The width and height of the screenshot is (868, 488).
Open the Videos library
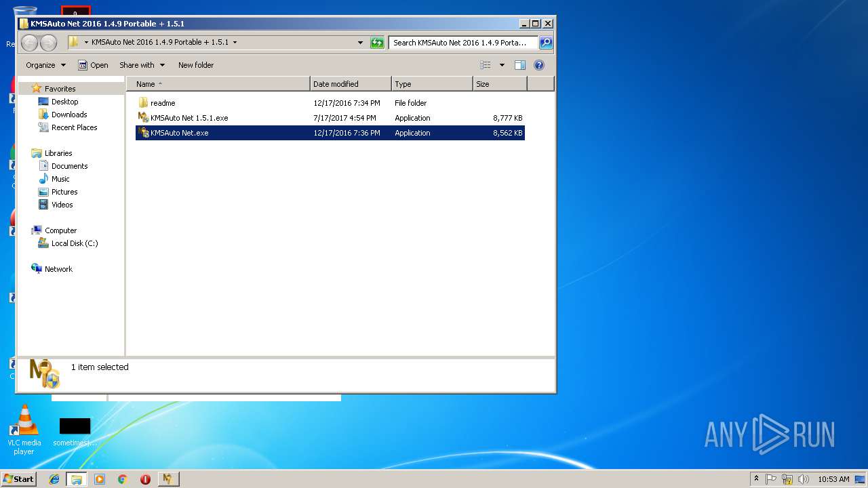(x=62, y=205)
